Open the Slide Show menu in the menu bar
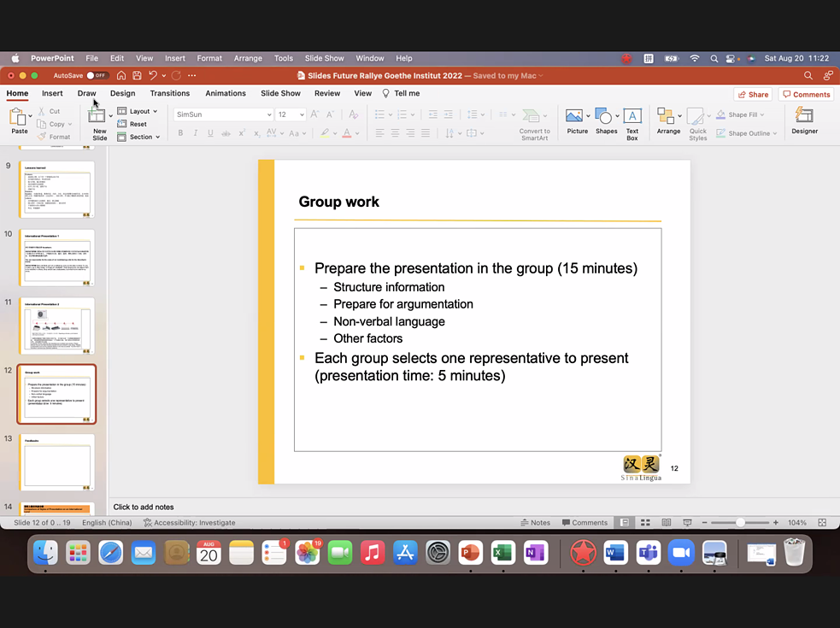The height and width of the screenshot is (628, 840). pos(324,58)
